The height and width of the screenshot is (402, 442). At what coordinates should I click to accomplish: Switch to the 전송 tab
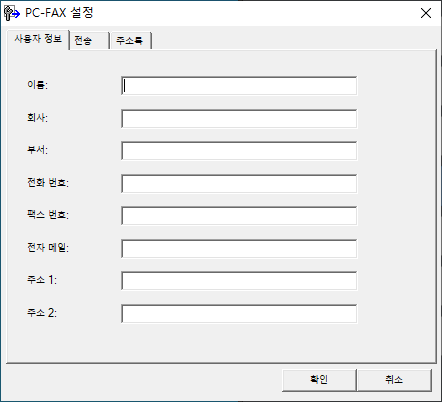(89, 41)
